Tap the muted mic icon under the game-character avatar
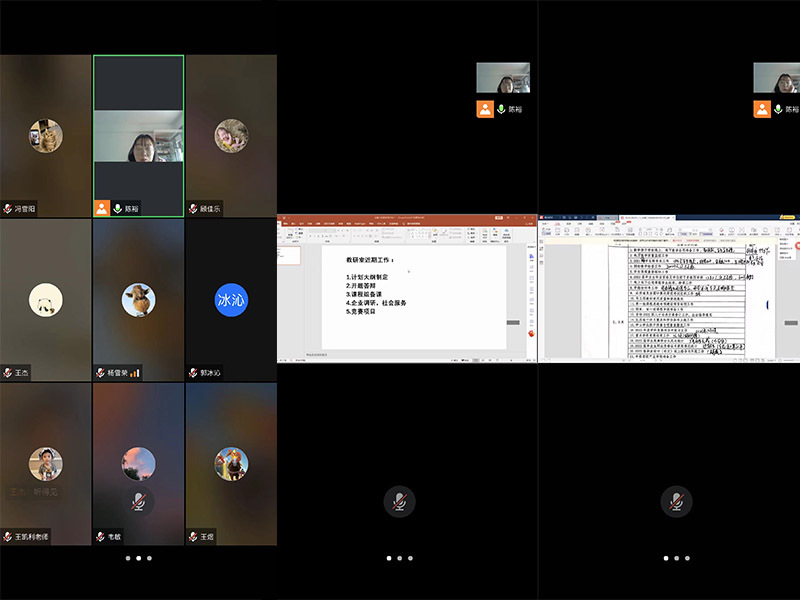 tap(193, 537)
